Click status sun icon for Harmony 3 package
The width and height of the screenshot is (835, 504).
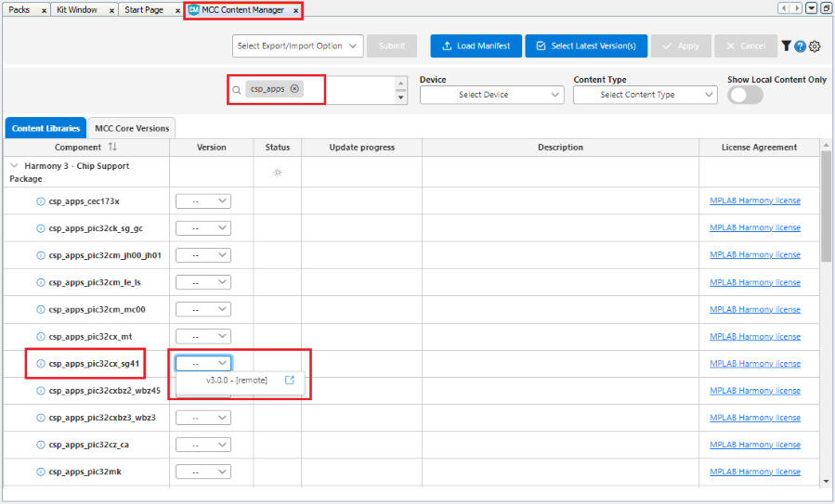coord(278,173)
